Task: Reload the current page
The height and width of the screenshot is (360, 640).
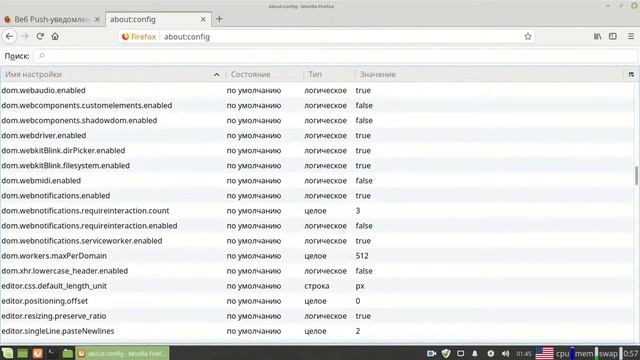Action: pyautogui.click(x=40, y=36)
